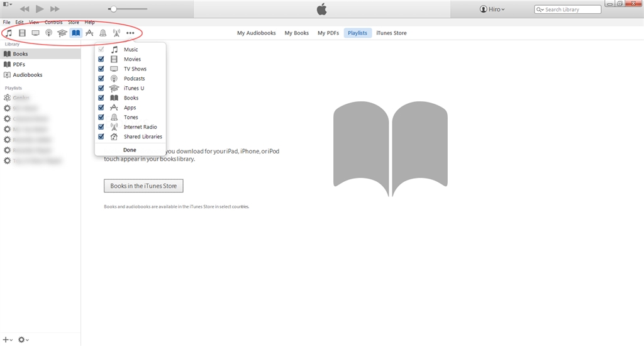
Task: Click Done in the library popup
Action: 130,150
